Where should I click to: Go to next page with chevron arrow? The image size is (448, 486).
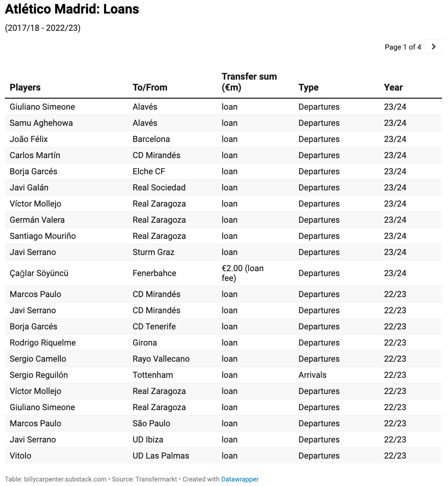[433, 47]
